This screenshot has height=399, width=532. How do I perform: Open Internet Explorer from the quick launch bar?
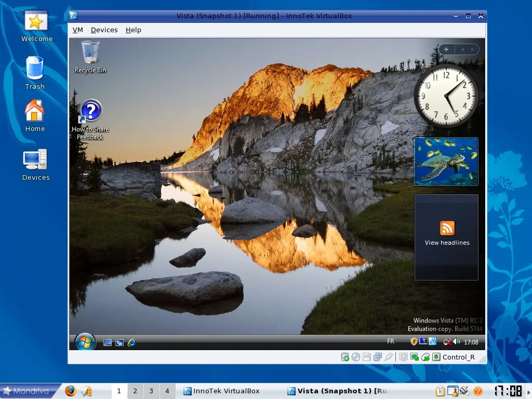pyautogui.click(x=131, y=342)
